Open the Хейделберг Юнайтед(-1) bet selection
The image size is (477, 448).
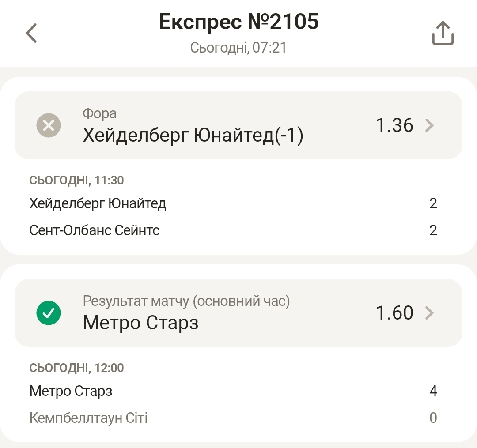[x=193, y=136]
